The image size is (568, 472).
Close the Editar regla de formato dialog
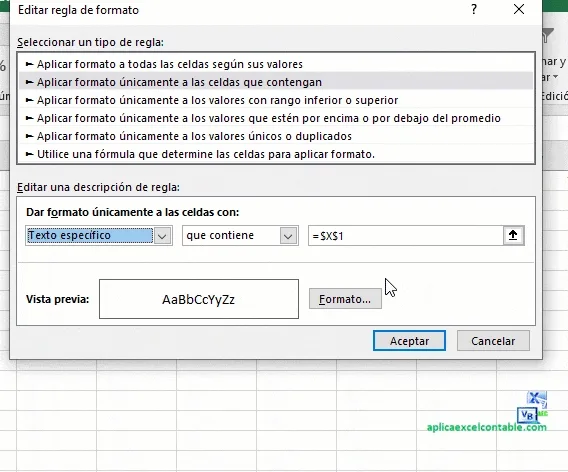(x=519, y=9)
